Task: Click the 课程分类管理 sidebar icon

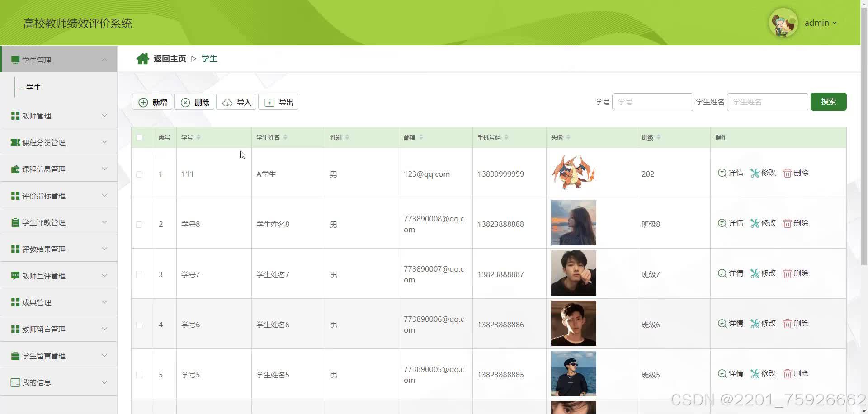Action: point(15,142)
